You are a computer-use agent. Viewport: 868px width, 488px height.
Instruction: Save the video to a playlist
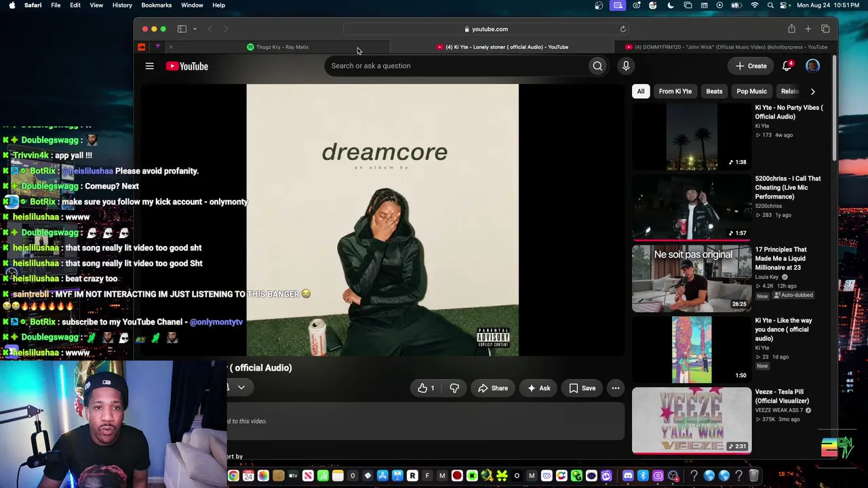click(582, 388)
